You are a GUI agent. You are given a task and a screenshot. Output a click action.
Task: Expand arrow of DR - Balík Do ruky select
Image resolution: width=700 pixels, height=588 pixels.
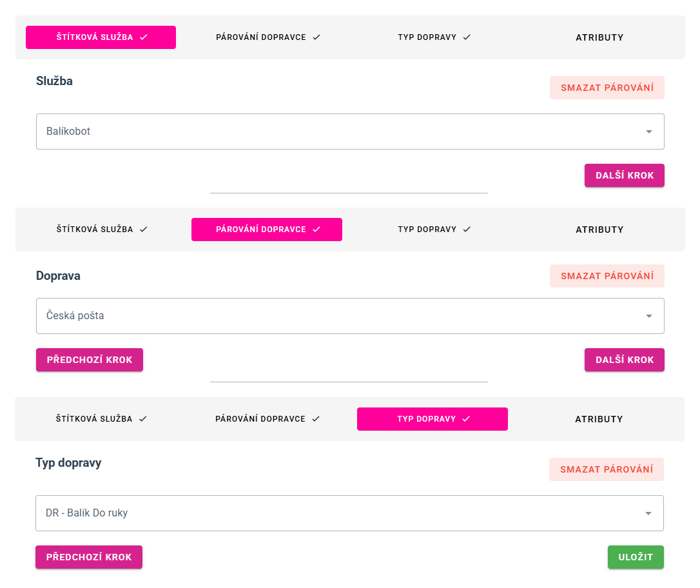click(x=648, y=513)
